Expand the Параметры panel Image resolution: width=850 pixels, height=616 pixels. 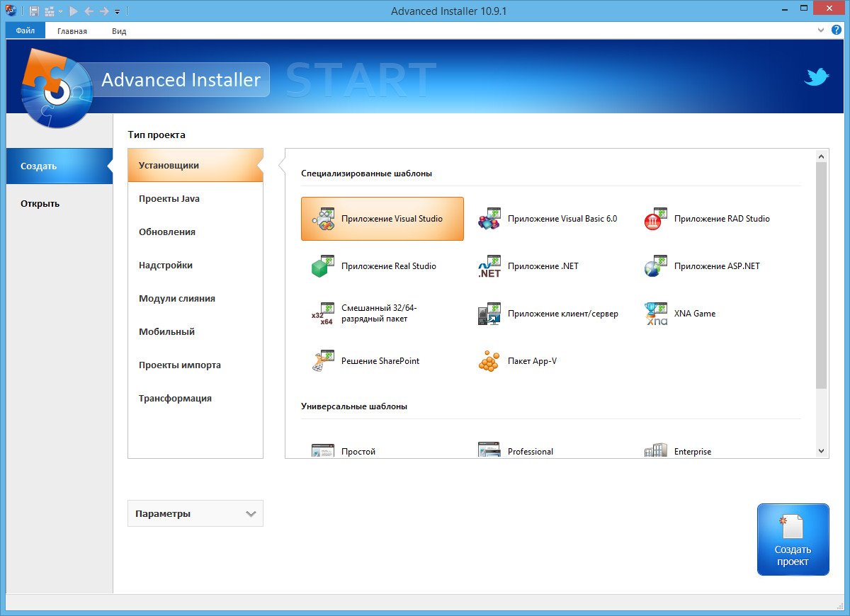195,514
